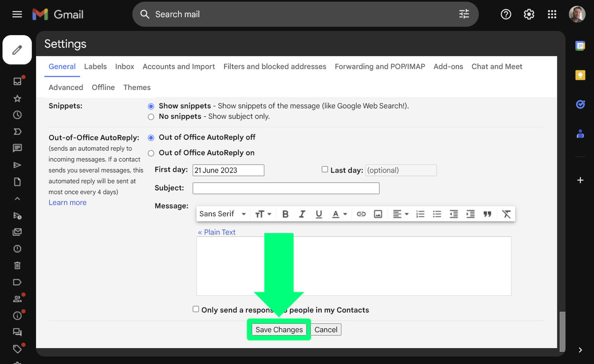Enable only sending responses to Contacts
This screenshot has width=594, height=364.
[196, 309]
